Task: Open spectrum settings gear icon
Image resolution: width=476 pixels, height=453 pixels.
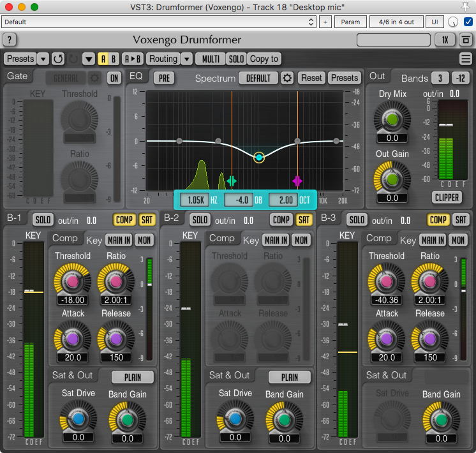Action: click(287, 78)
